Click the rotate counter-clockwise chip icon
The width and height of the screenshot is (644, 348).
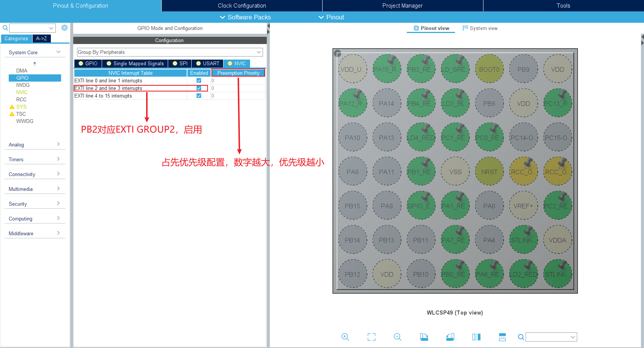click(x=450, y=337)
